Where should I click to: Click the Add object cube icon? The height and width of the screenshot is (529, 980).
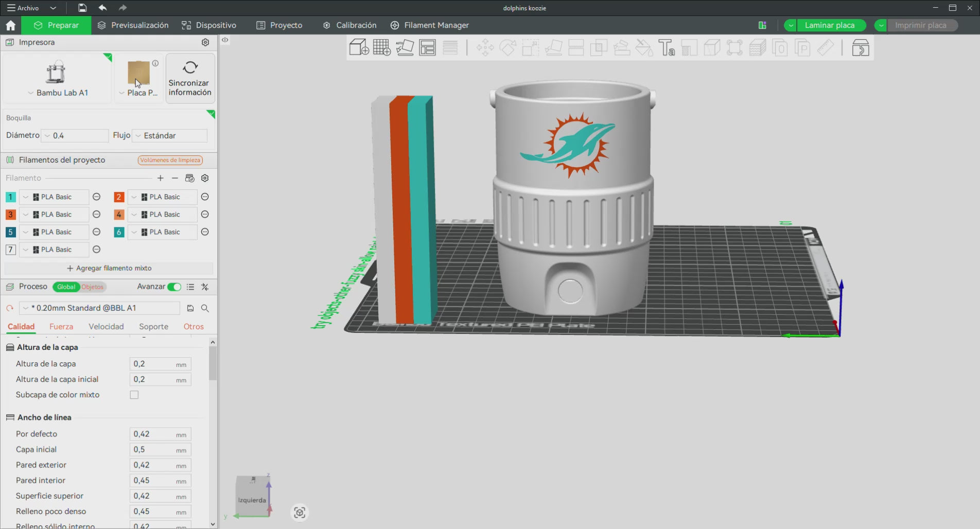(x=359, y=48)
